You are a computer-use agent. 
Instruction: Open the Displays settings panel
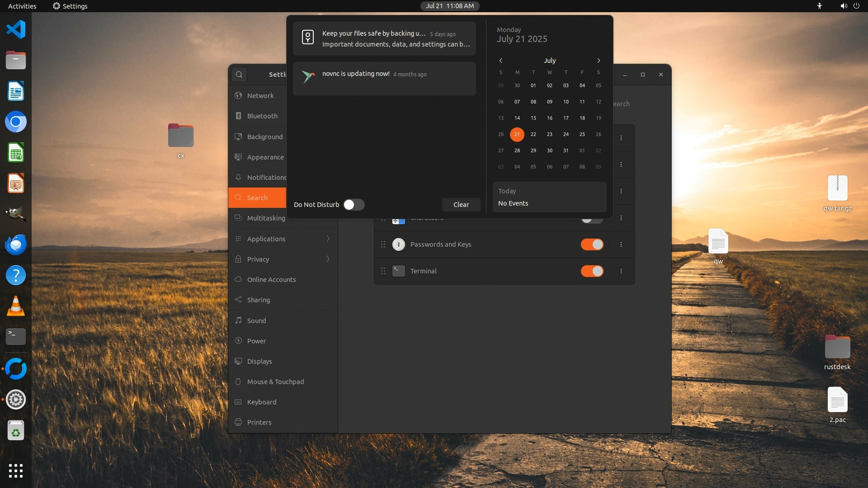[259, 361]
